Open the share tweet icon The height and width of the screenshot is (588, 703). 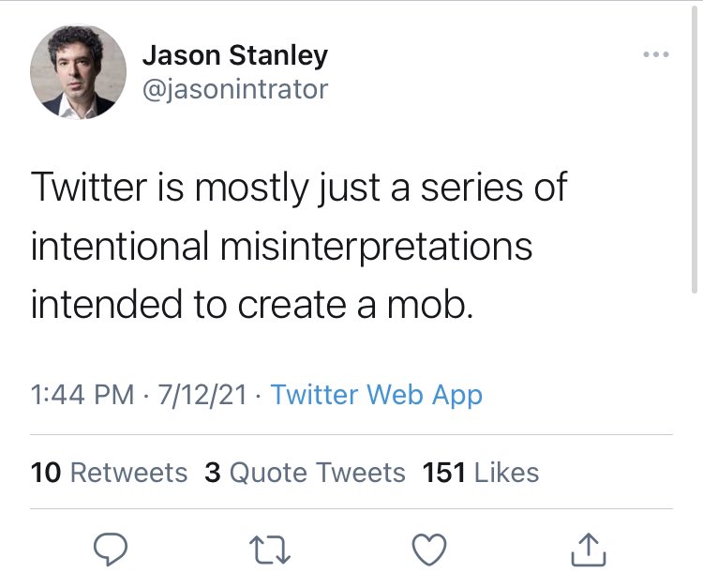point(589,550)
